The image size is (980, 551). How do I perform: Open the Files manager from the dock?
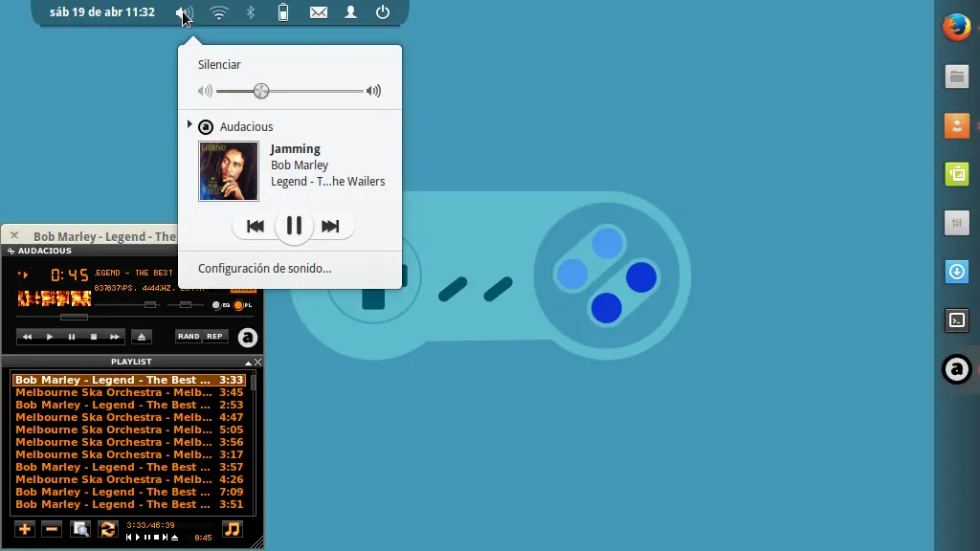point(957,77)
